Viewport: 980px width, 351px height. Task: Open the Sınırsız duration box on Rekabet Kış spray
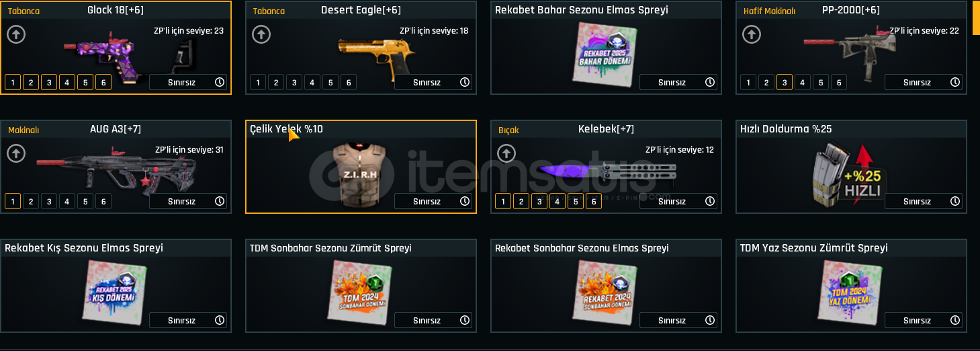(188, 320)
